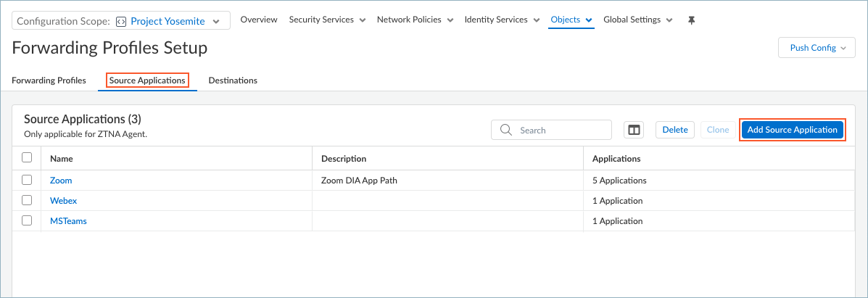The image size is (868, 298).
Task: Click Add Source Application button
Action: pyautogui.click(x=792, y=130)
